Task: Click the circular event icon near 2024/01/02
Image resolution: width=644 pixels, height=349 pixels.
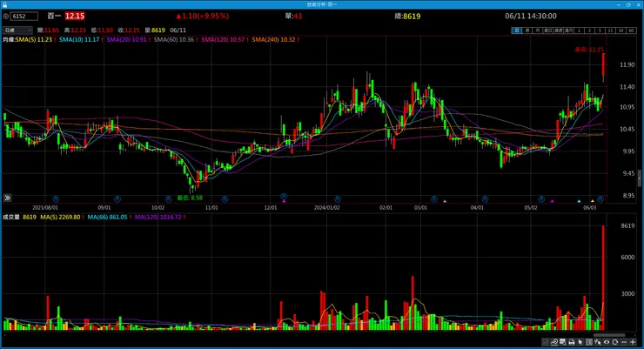Action: coord(338,198)
